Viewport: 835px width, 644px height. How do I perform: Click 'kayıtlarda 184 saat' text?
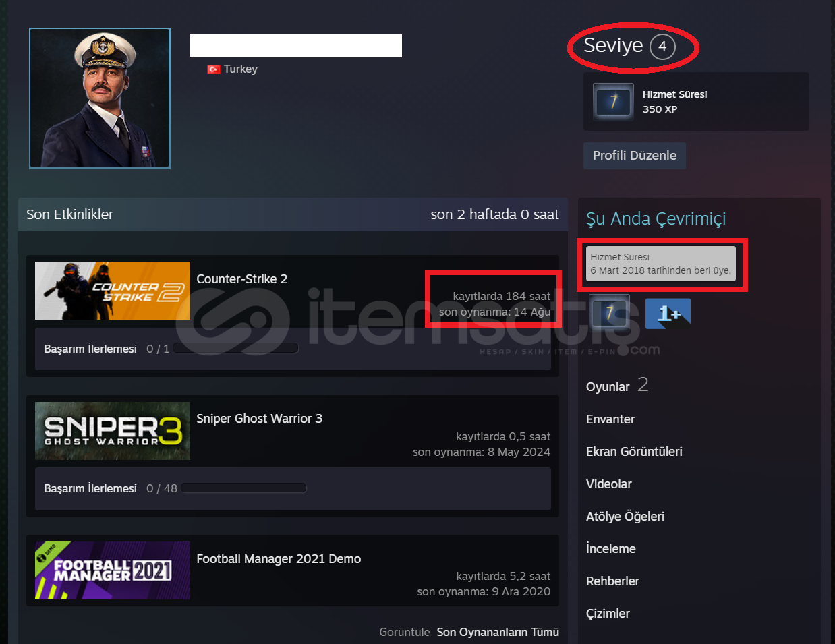(x=502, y=296)
